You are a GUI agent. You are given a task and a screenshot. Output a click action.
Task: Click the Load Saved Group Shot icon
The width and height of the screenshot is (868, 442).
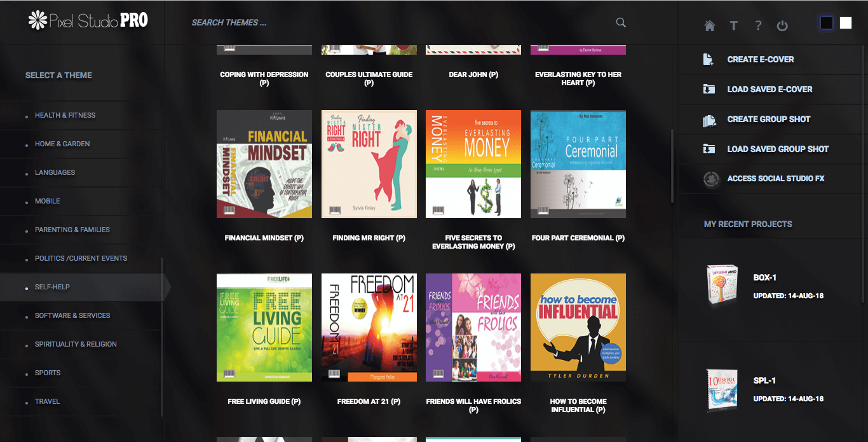click(x=709, y=149)
